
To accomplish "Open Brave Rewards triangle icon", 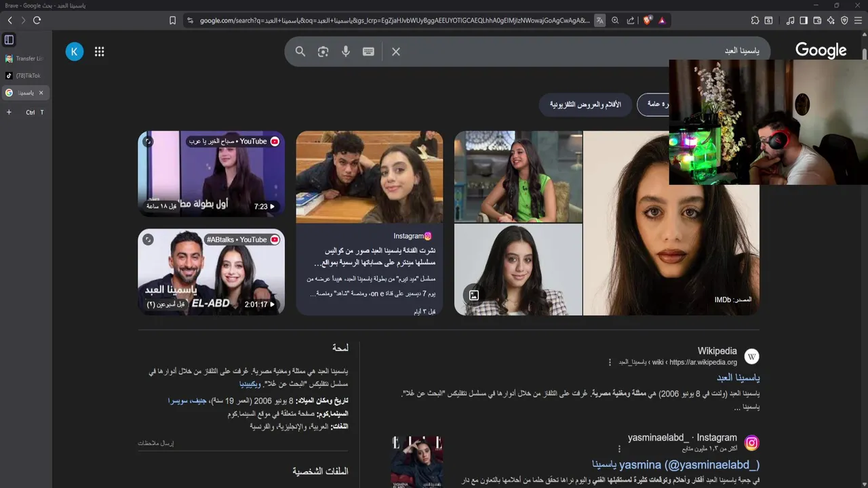I will pos(662,20).
